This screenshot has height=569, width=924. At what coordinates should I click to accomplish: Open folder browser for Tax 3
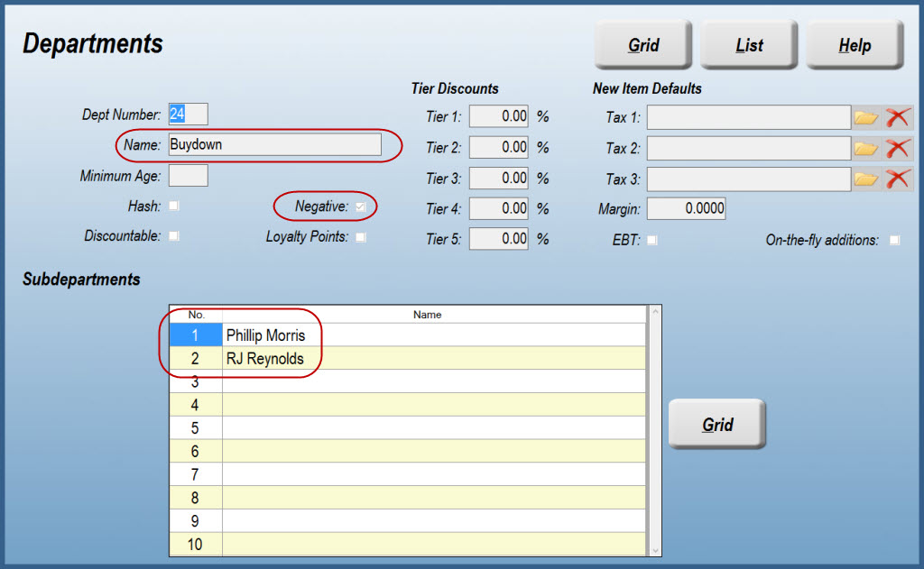(x=866, y=179)
